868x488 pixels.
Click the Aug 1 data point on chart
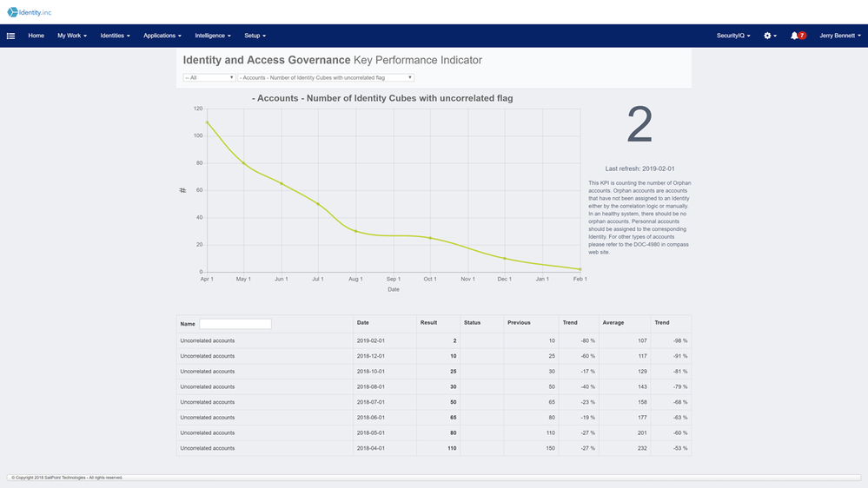(x=355, y=231)
